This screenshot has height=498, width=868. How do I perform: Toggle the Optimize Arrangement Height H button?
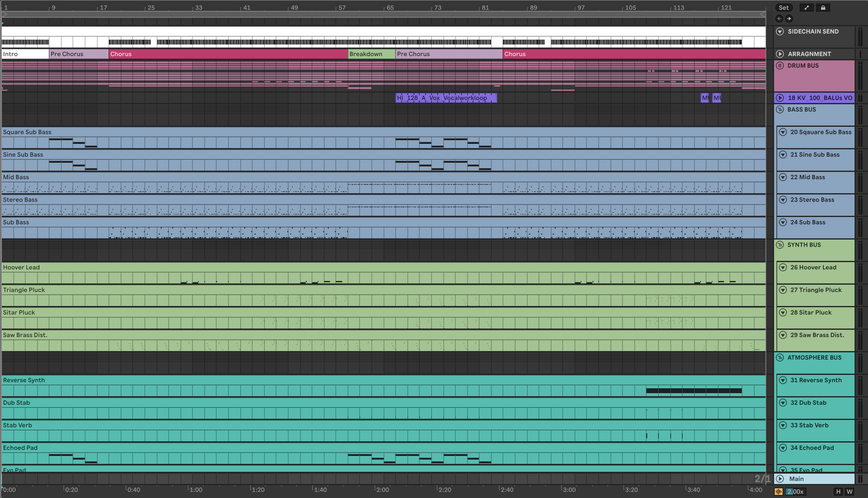tap(838, 492)
